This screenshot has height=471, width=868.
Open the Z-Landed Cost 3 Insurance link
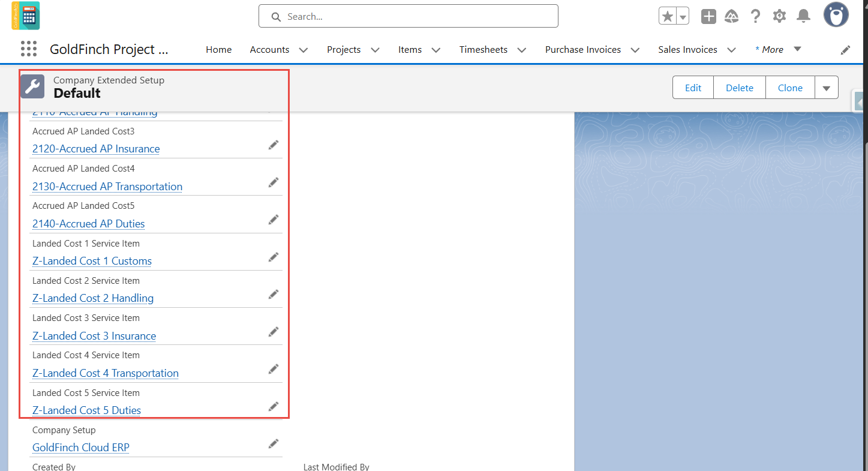point(94,336)
